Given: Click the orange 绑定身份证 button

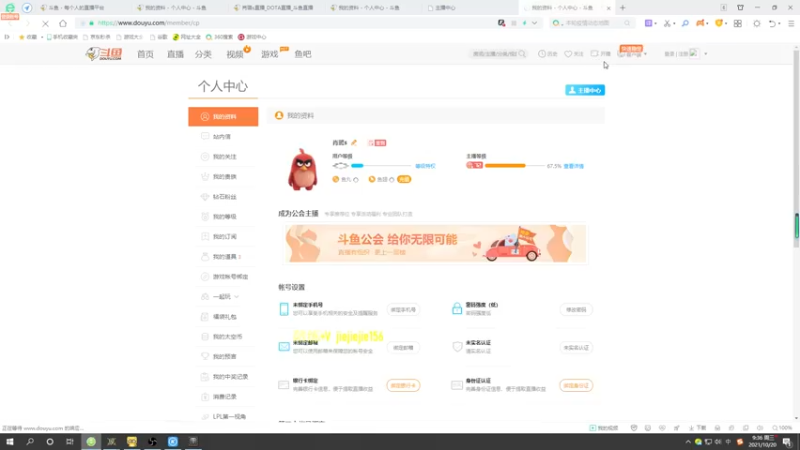Looking at the screenshot, I should click(576, 386).
